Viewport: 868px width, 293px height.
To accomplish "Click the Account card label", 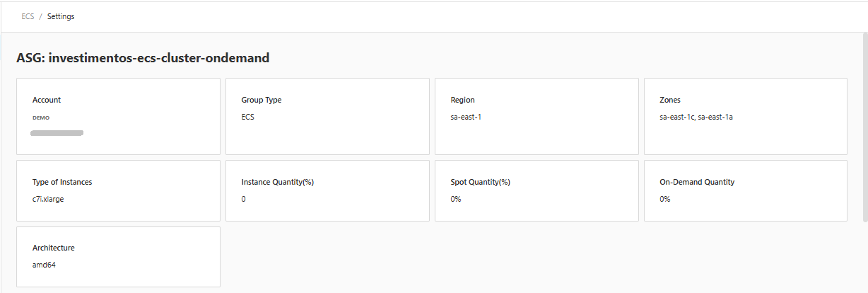I will tap(47, 100).
